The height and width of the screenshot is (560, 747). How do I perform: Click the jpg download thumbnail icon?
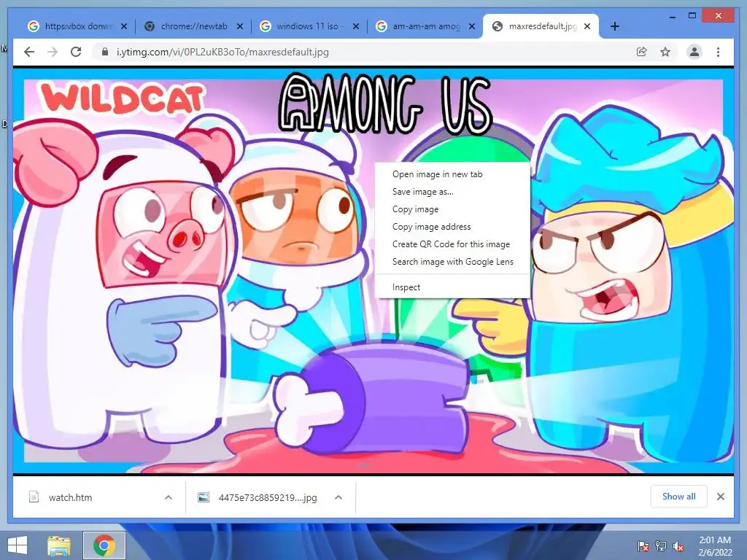pos(204,497)
